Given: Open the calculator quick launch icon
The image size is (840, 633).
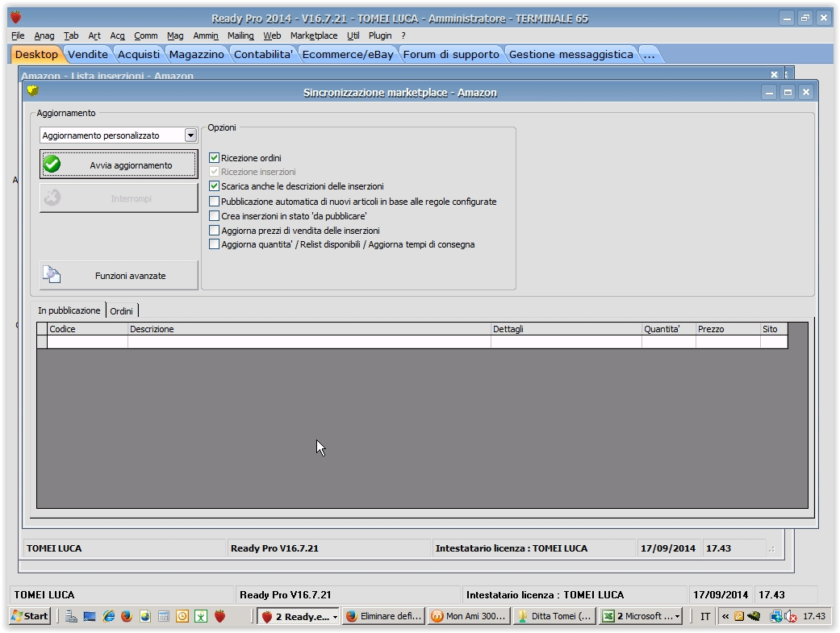Looking at the screenshot, I should (x=164, y=616).
